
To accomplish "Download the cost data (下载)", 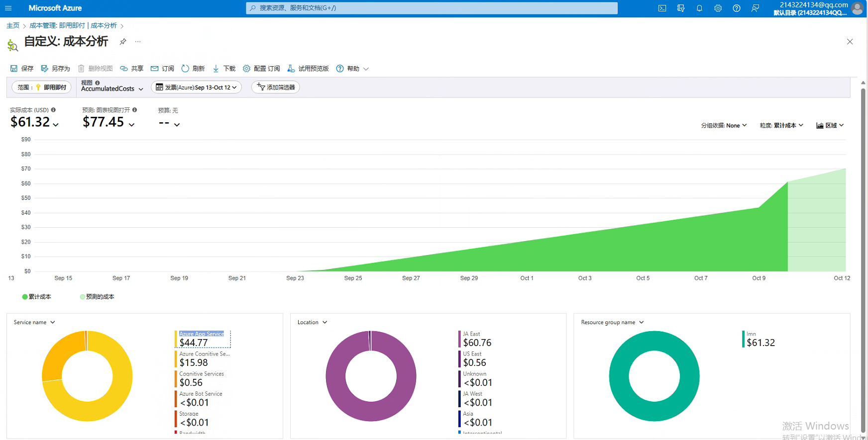I will click(x=224, y=69).
